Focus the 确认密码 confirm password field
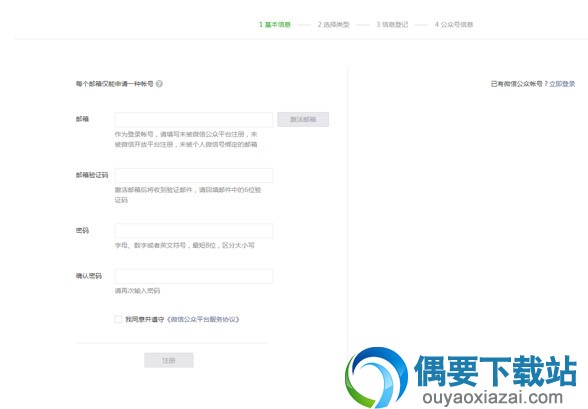The height and width of the screenshot is (409, 588). tap(194, 276)
